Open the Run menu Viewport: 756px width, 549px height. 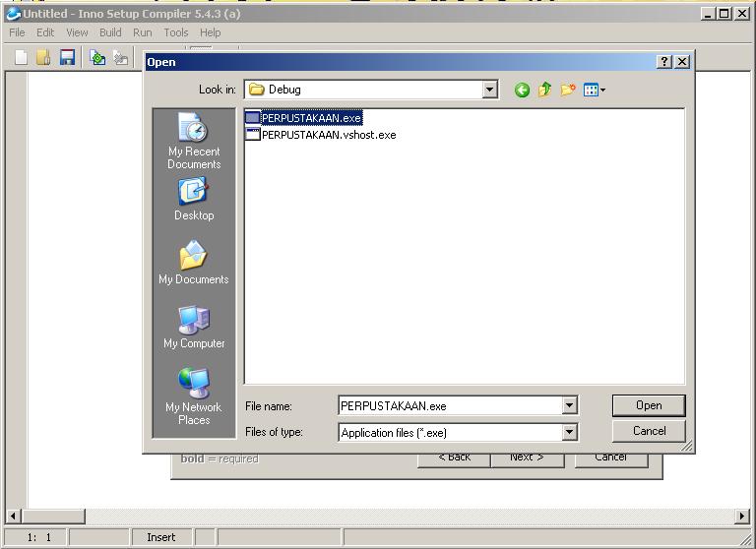pyautogui.click(x=142, y=32)
